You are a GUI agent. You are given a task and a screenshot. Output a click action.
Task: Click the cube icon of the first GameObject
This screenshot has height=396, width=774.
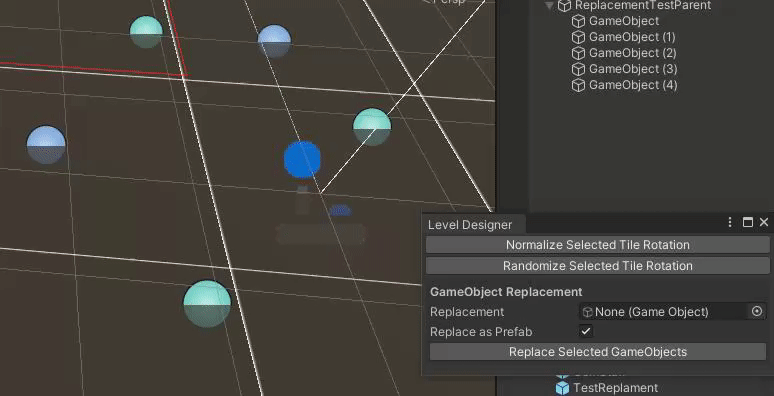point(578,21)
